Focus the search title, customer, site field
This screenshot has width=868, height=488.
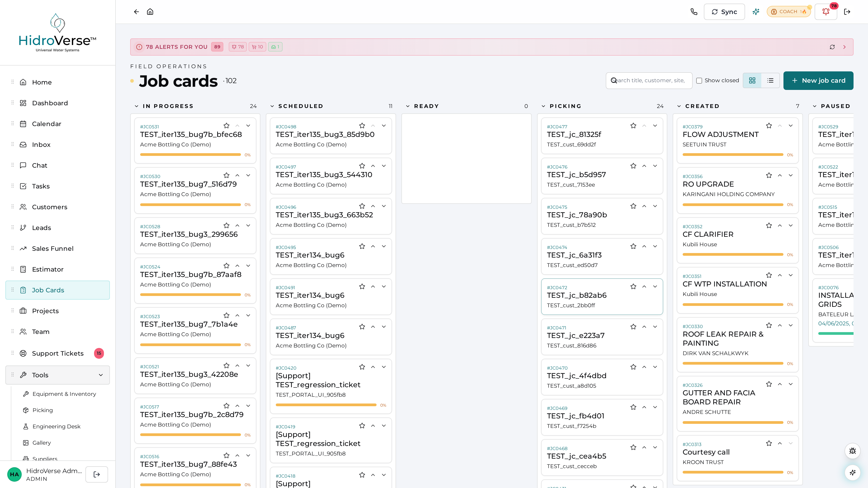click(x=649, y=80)
